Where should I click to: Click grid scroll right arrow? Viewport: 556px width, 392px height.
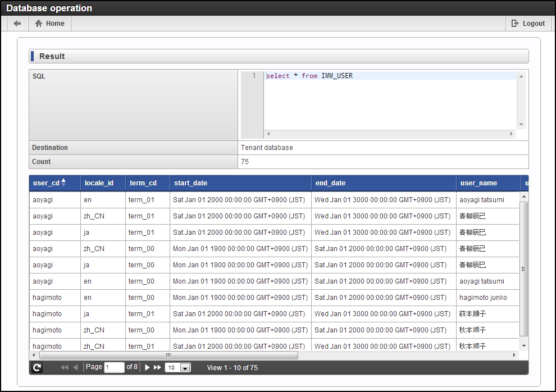pos(514,355)
